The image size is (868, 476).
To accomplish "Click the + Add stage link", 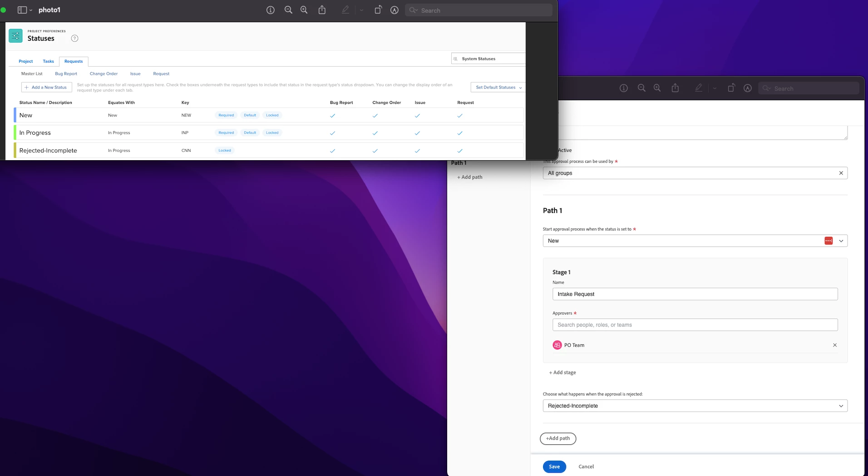I will pos(562,373).
